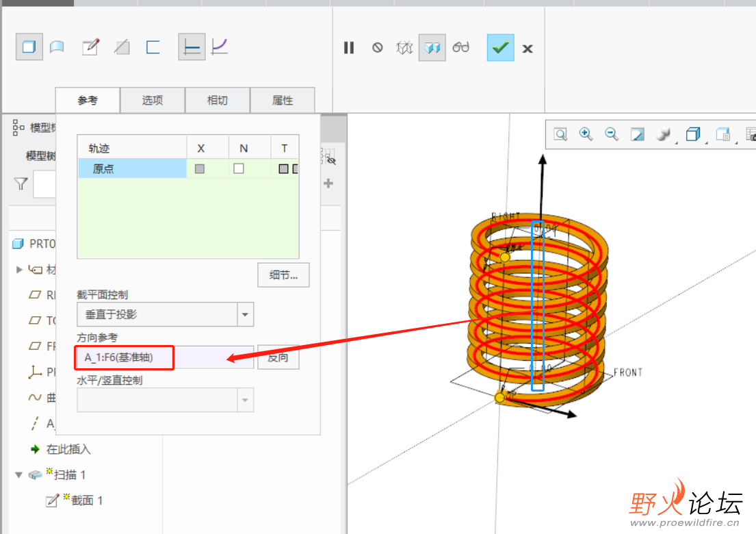Select the variable section sweep icon
This screenshot has width=756, height=534.
220,47
